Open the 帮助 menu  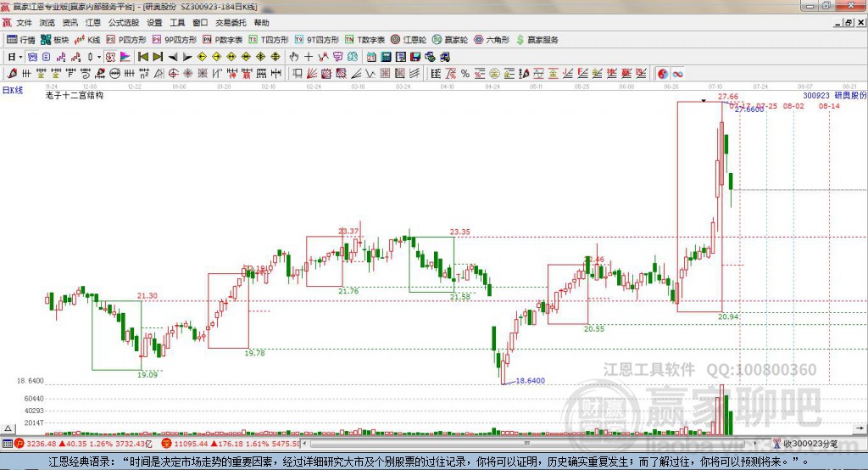point(261,23)
